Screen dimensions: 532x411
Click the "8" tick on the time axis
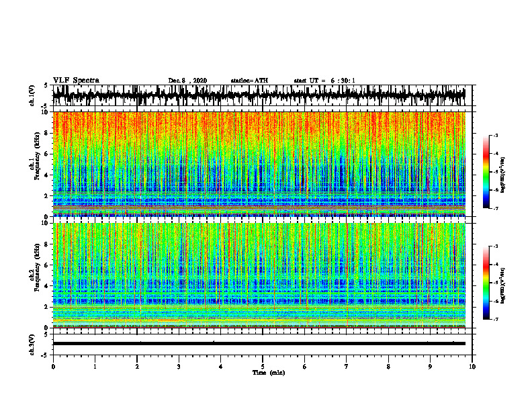[388, 367]
